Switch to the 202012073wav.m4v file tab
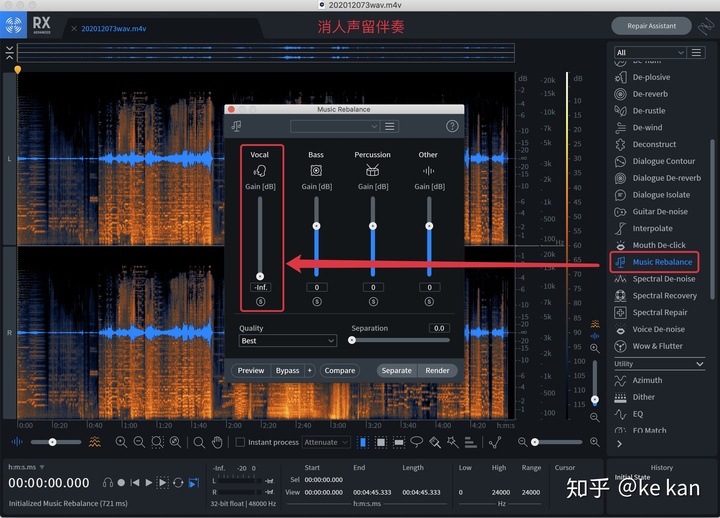This screenshot has width=720, height=518. coord(114,28)
